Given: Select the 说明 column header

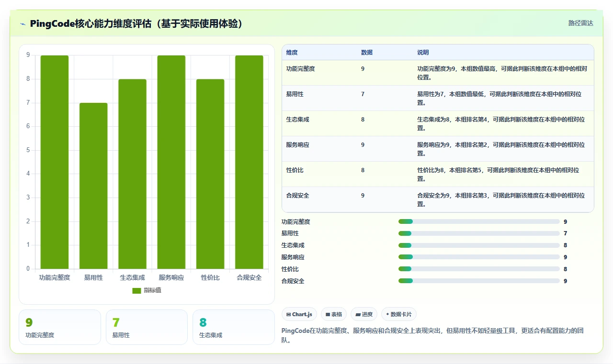Looking at the screenshot, I should click(x=503, y=53).
